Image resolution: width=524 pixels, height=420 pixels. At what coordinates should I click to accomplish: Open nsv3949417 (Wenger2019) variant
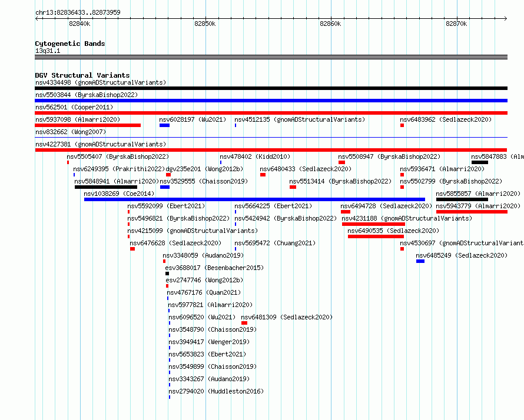(209, 342)
